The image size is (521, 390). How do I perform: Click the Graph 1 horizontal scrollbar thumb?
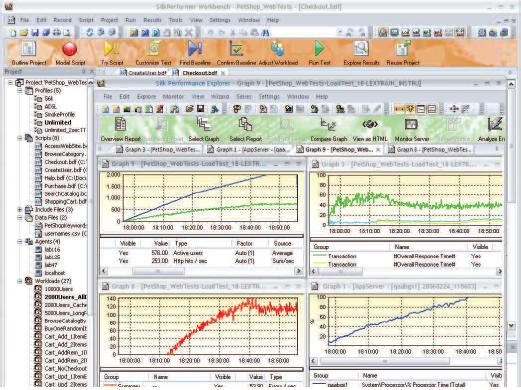pyautogui.click(x=385, y=361)
